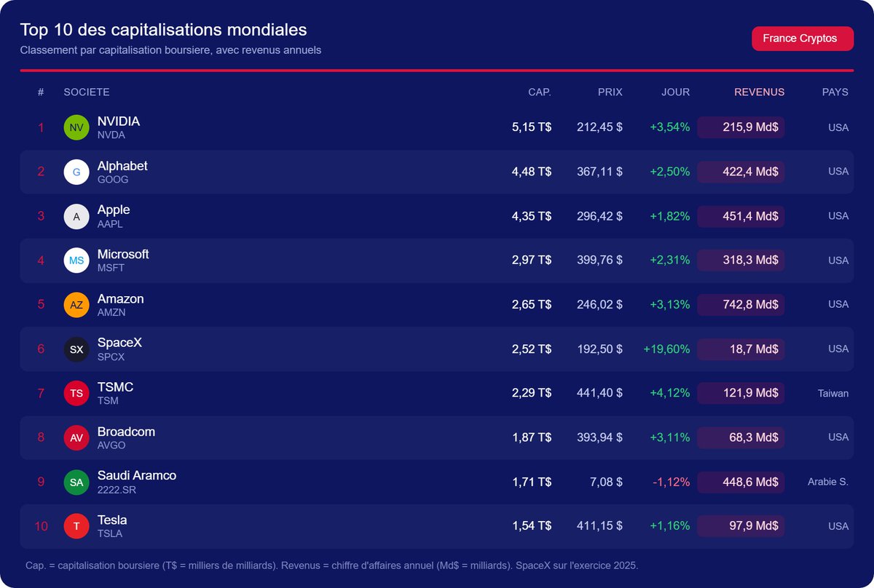This screenshot has height=588, width=874.
Task: Click the Top 10 des capitalisations mondiales title
Action: pos(163,30)
